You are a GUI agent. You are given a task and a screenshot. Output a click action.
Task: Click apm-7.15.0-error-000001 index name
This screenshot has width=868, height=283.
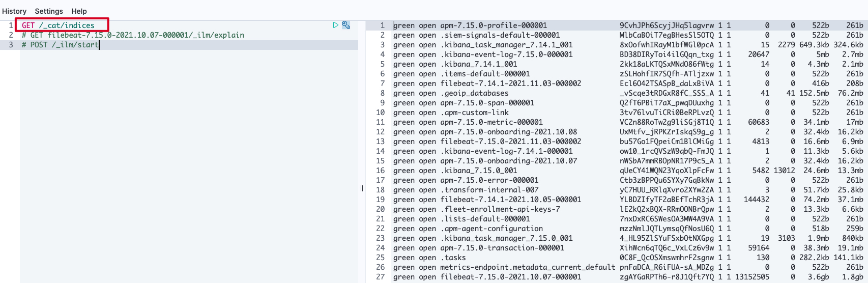[x=489, y=180]
